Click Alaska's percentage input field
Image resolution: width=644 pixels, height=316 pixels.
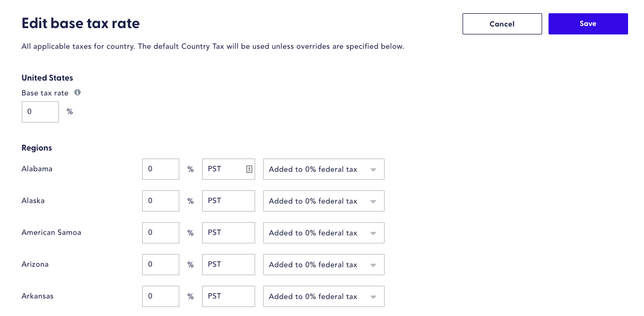coord(160,200)
